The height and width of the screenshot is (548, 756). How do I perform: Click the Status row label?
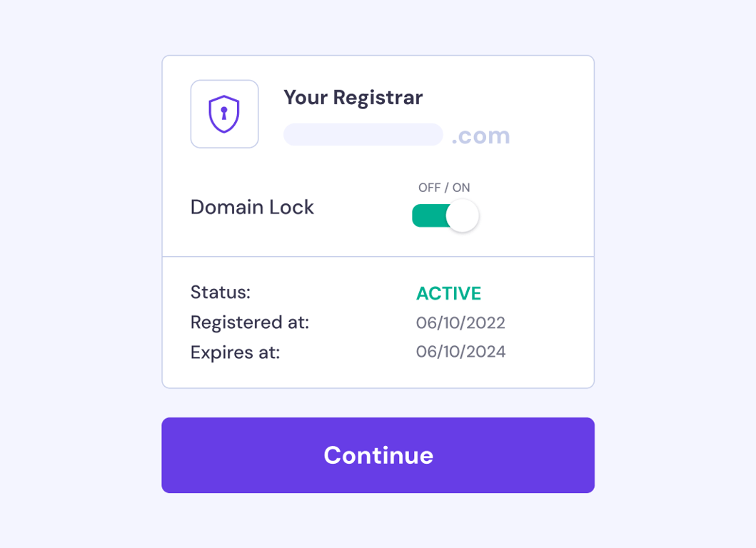pos(221,293)
